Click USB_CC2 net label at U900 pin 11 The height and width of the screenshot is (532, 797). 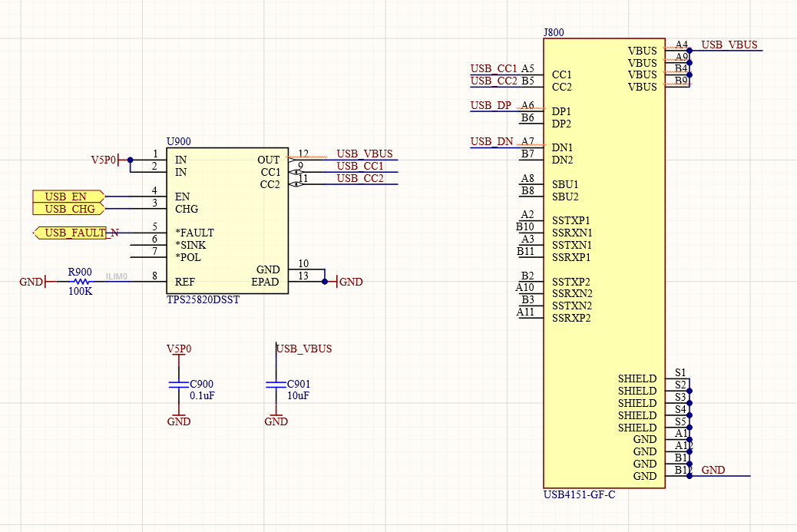pos(360,178)
